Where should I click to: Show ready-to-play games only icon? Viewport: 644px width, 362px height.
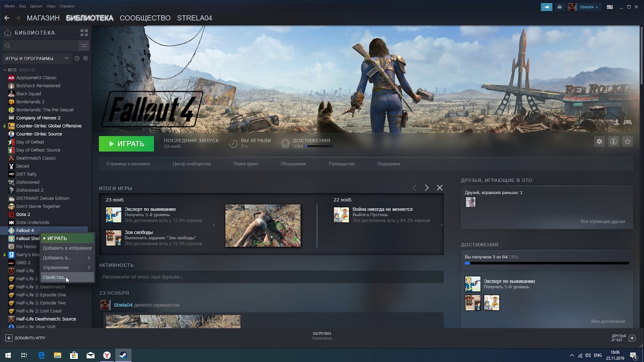[86, 58]
